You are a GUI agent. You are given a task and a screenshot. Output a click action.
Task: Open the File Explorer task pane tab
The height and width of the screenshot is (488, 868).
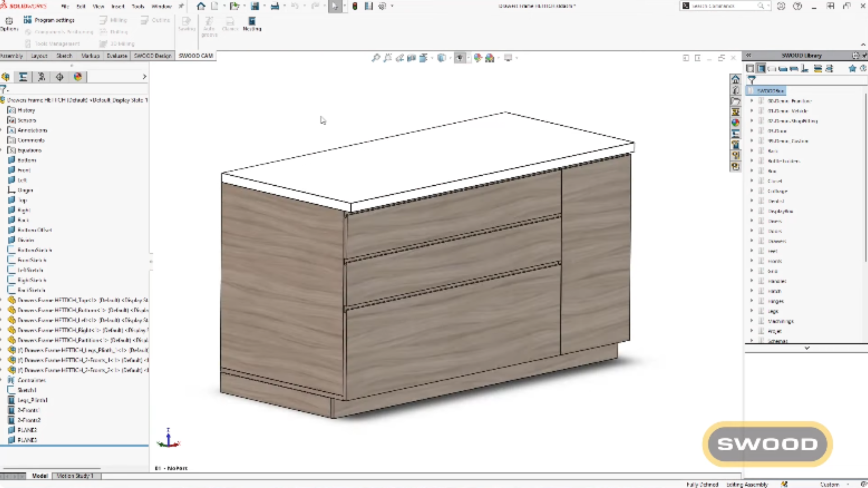[x=736, y=101]
